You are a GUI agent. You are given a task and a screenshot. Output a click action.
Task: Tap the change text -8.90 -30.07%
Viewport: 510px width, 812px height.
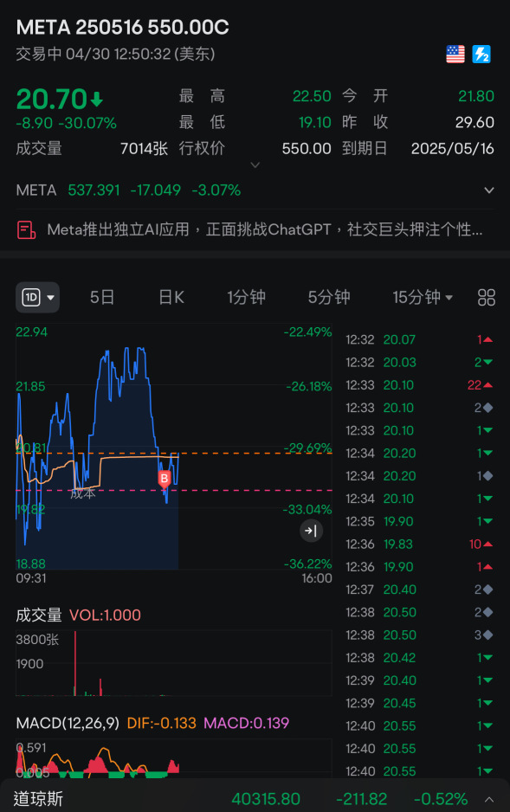(67, 123)
